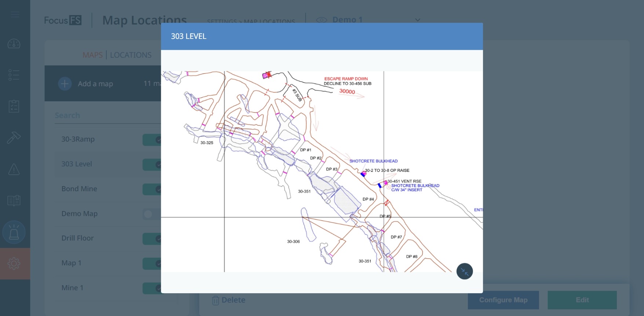Click the trash icon beside Delete
This screenshot has height=316, width=644.
coord(215,300)
